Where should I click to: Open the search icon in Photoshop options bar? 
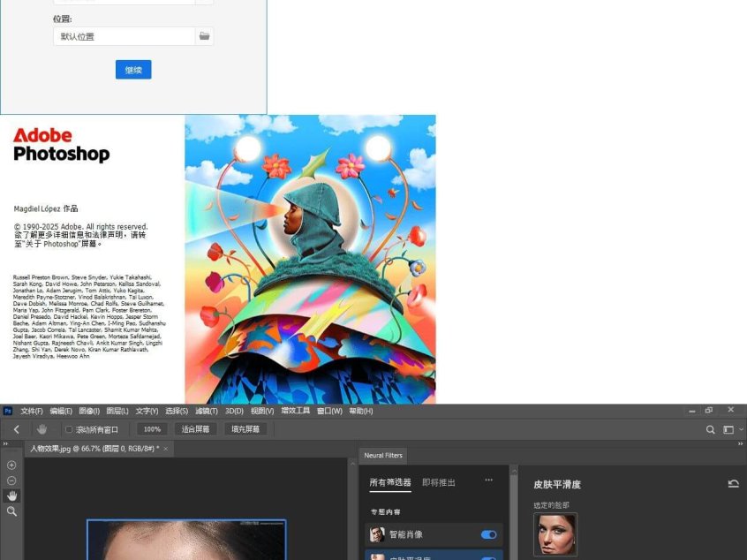710,430
